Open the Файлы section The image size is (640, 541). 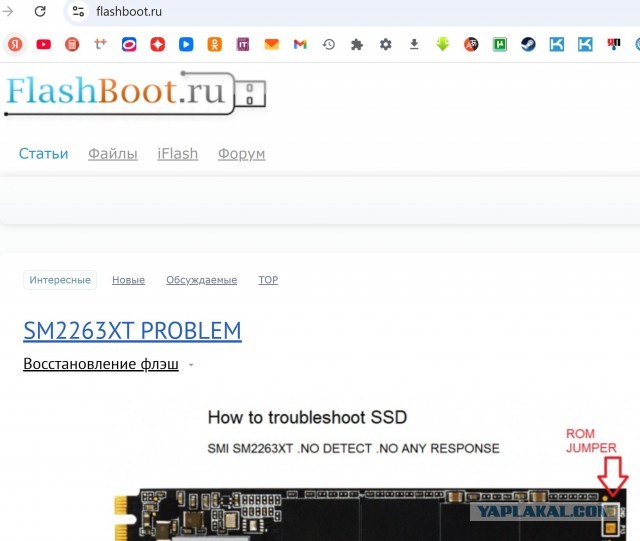coord(113,154)
